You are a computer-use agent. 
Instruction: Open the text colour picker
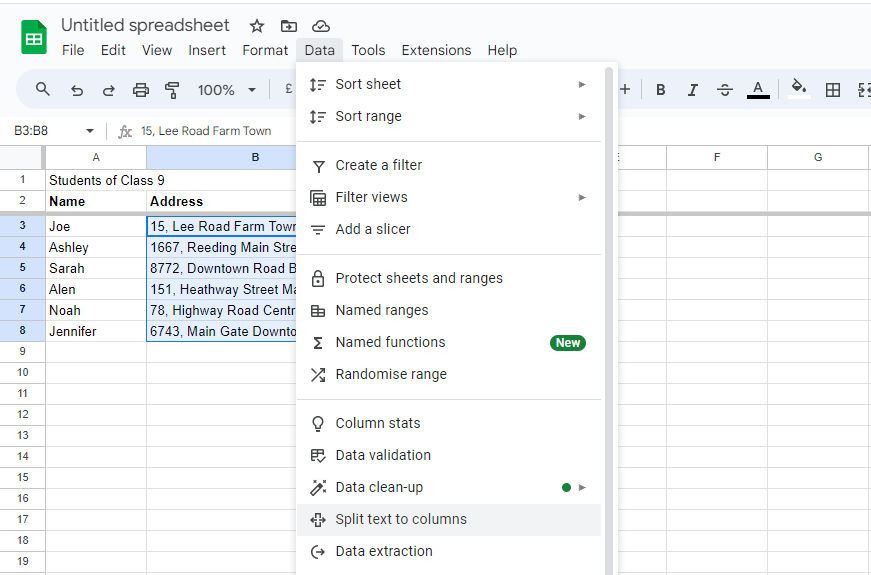758,90
